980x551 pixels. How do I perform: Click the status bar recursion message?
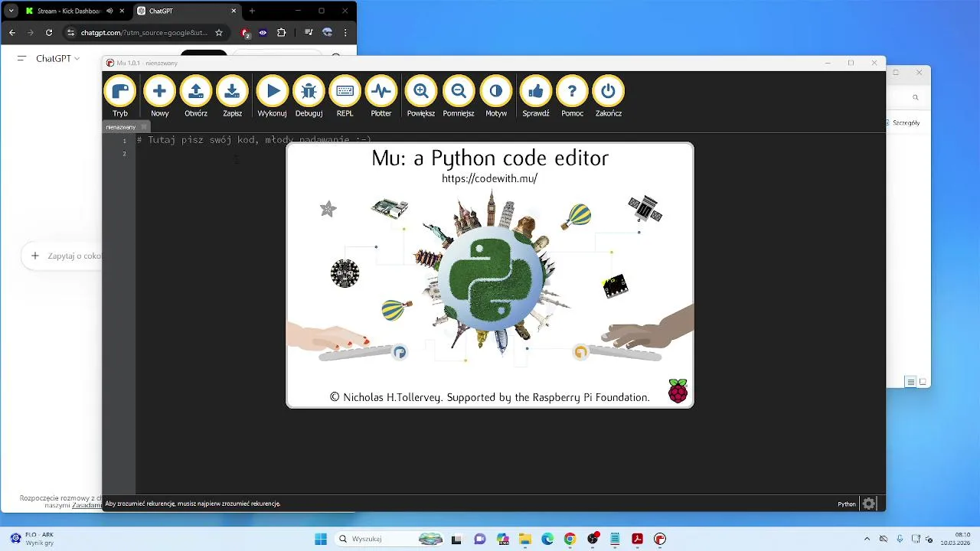tap(193, 504)
